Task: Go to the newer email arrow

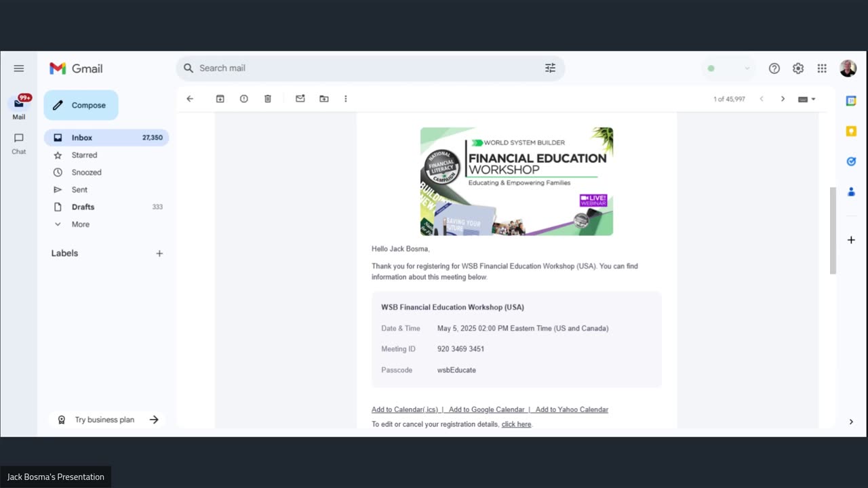Action: [762, 99]
